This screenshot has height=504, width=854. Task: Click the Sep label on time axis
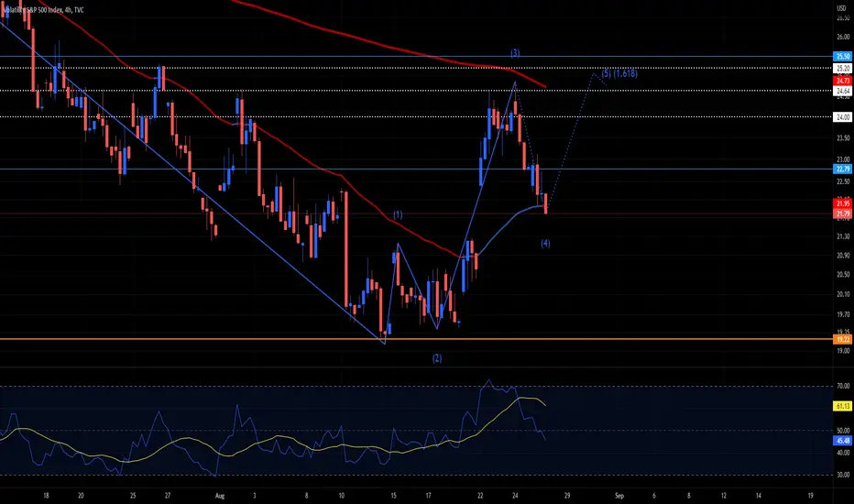pyautogui.click(x=619, y=496)
